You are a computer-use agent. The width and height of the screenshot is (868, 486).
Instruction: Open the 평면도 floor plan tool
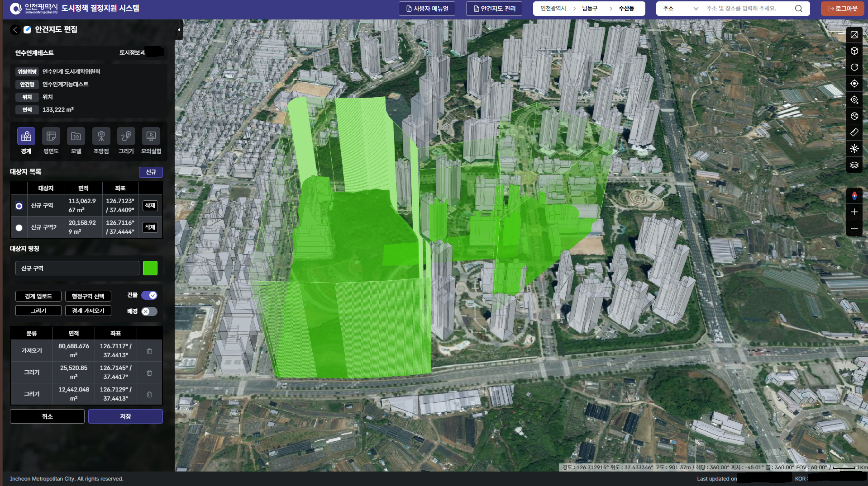coord(51,137)
